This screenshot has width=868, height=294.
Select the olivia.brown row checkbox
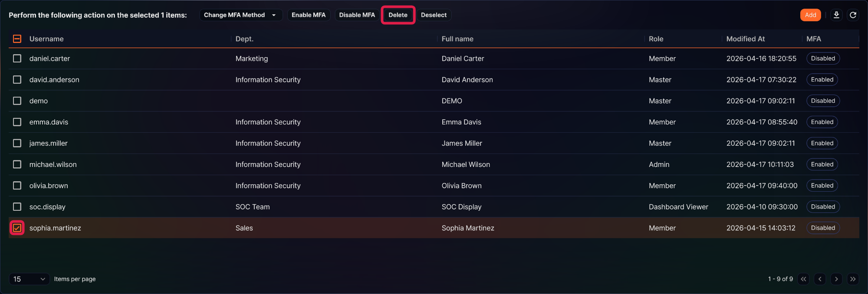point(17,186)
